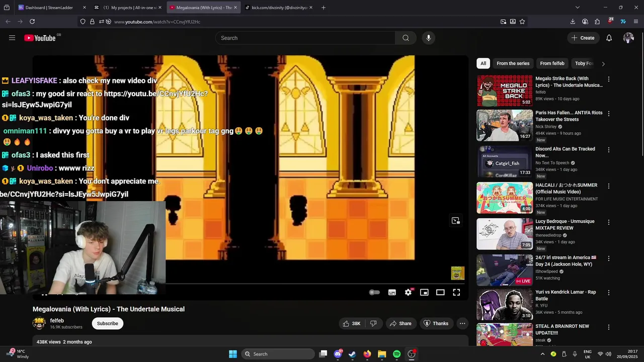Screen dimensions: 644x362
Task: Click the browser address bar URL
Action: tap(157, 22)
